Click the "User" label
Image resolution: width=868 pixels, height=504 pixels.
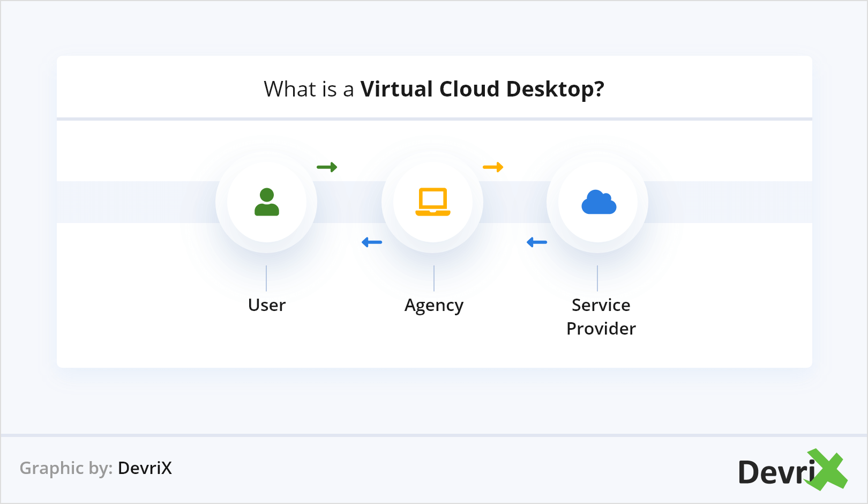coord(267,305)
